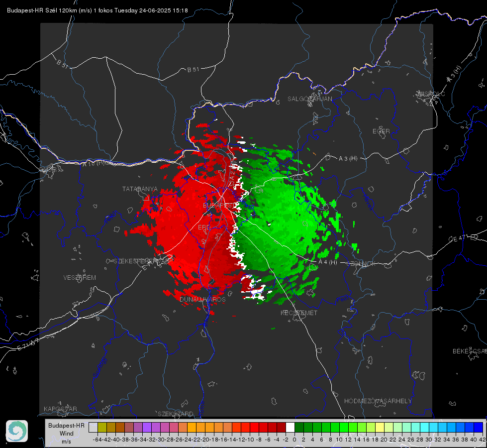Viewport: 487px width, 448px height.
Task: Click the ÉRD town label
Action: (x=204, y=227)
